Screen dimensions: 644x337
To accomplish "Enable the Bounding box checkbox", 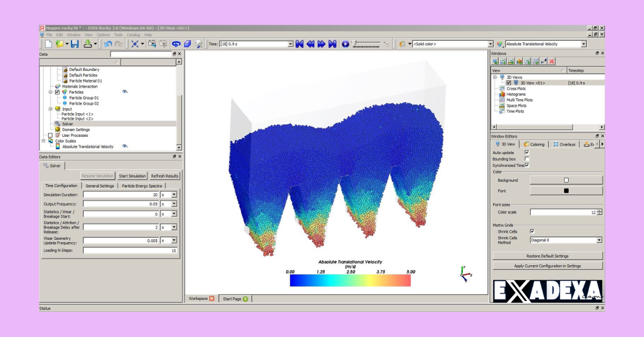I will (x=526, y=159).
